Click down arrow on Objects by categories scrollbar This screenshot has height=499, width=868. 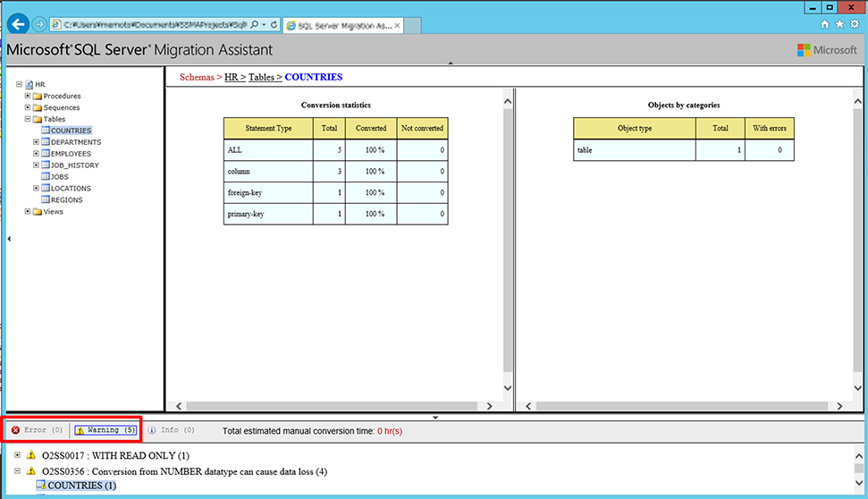857,388
